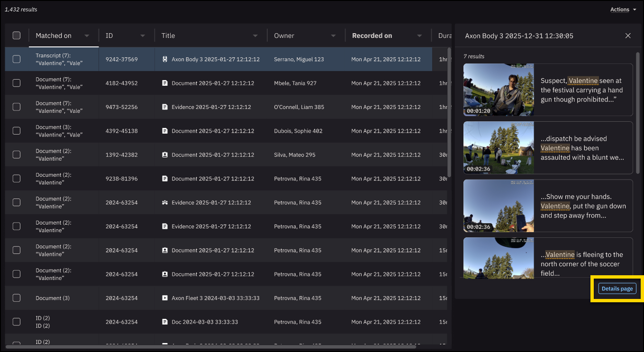Viewport: 644px width, 352px height.
Task: Open thumbnail of suspect at 00:01:20
Action: (x=499, y=90)
